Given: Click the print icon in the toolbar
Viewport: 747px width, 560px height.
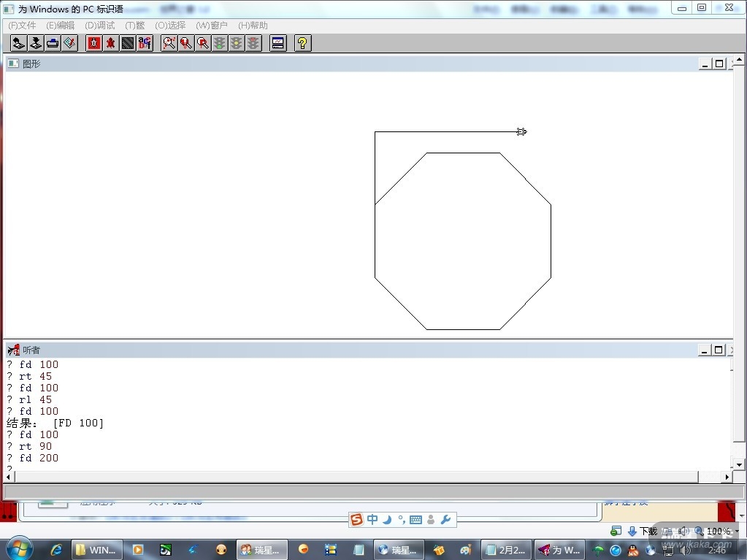Looking at the screenshot, I should pyautogui.click(x=53, y=43).
